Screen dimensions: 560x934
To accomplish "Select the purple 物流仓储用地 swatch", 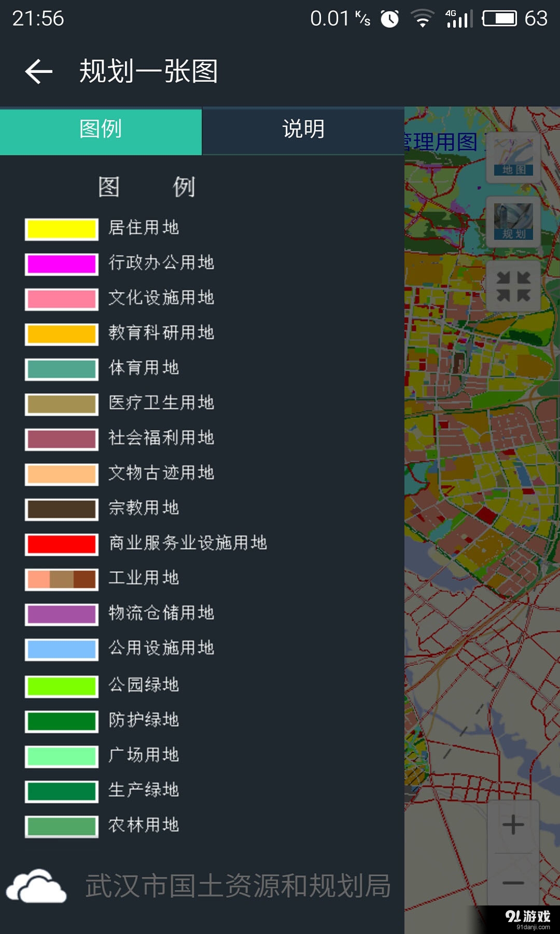I will point(62,614).
